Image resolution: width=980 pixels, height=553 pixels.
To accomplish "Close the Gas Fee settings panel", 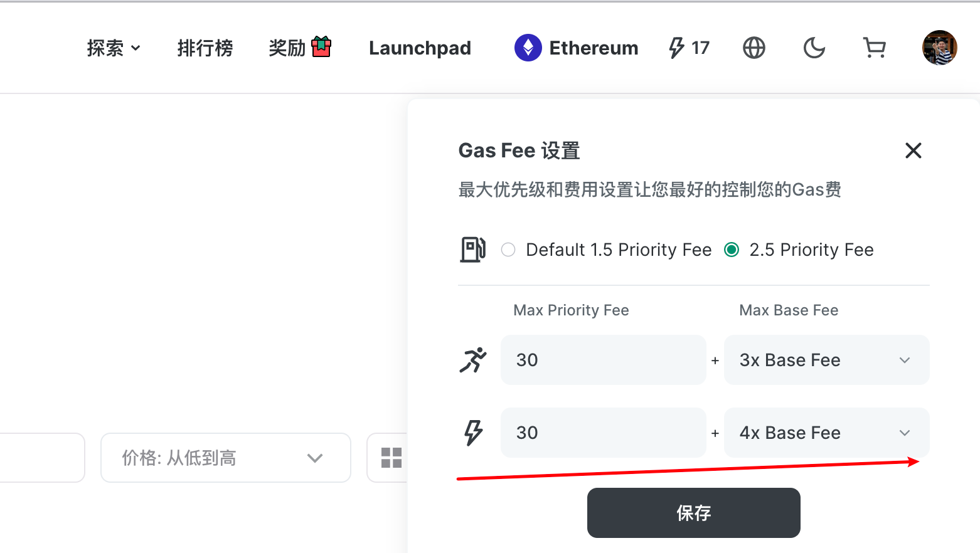I will coord(913,150).
